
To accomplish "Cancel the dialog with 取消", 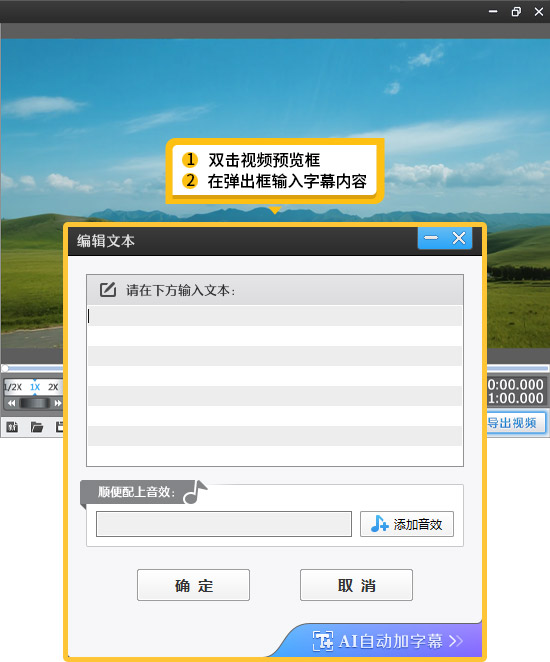I will coord(356,585).
